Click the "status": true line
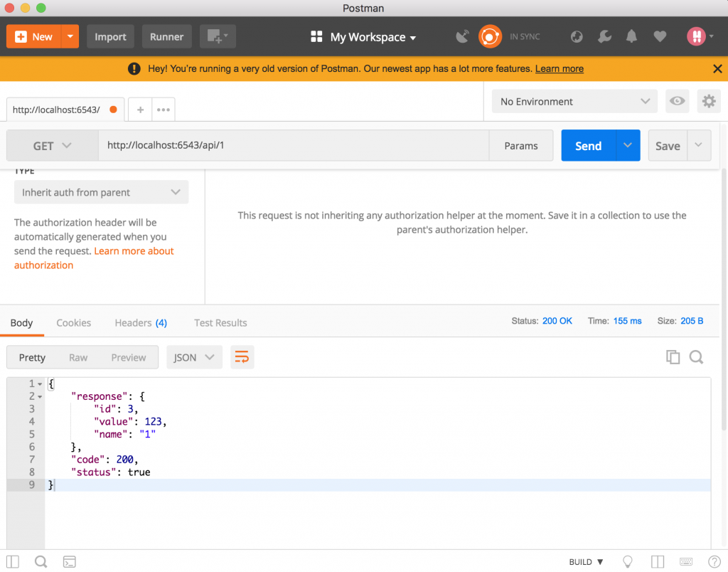This screenshot has height=572, width=728. [110, 472]
